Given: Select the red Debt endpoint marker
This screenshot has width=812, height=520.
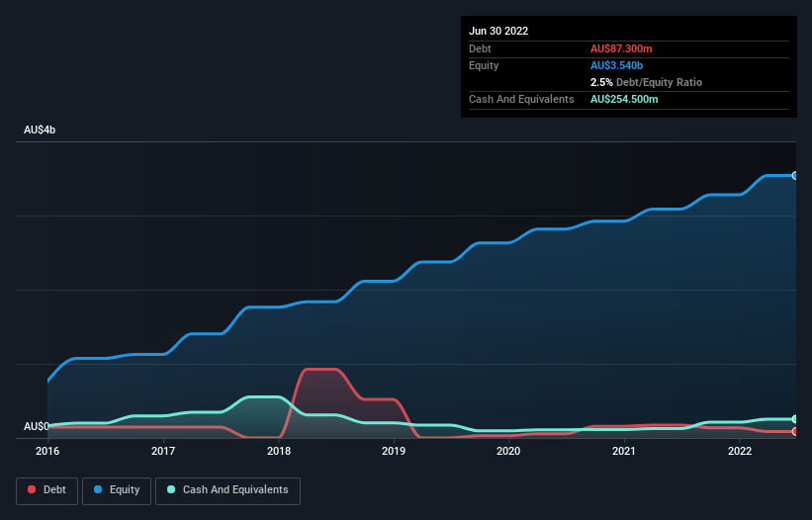Looking at the screenshot, I should (x=794, y=432).
